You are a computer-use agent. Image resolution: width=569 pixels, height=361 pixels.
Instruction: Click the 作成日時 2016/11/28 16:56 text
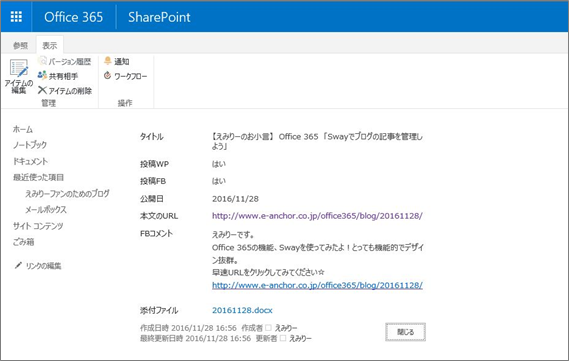point(188,328)
